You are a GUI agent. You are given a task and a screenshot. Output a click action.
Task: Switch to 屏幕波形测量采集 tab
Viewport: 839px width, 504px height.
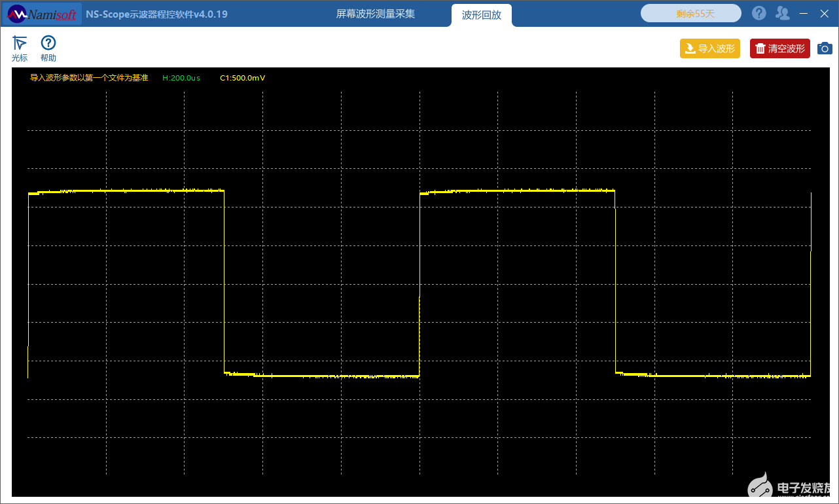click(376, 14)
